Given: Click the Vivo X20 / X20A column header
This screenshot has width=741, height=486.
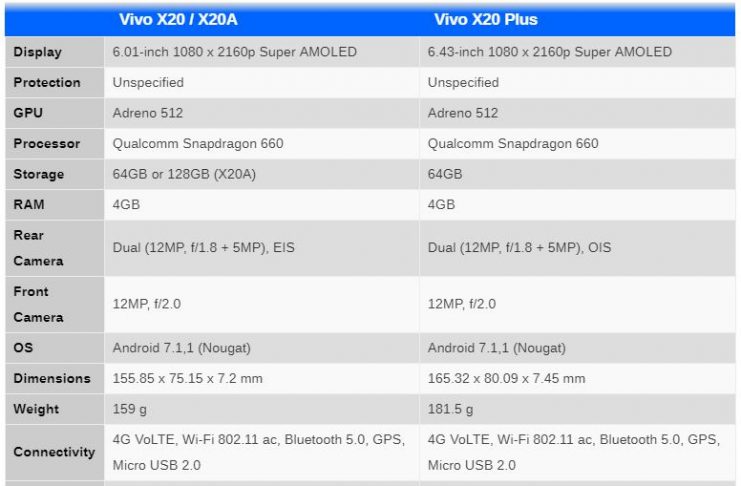Looking at the screenshot, I should click(185, 19).
